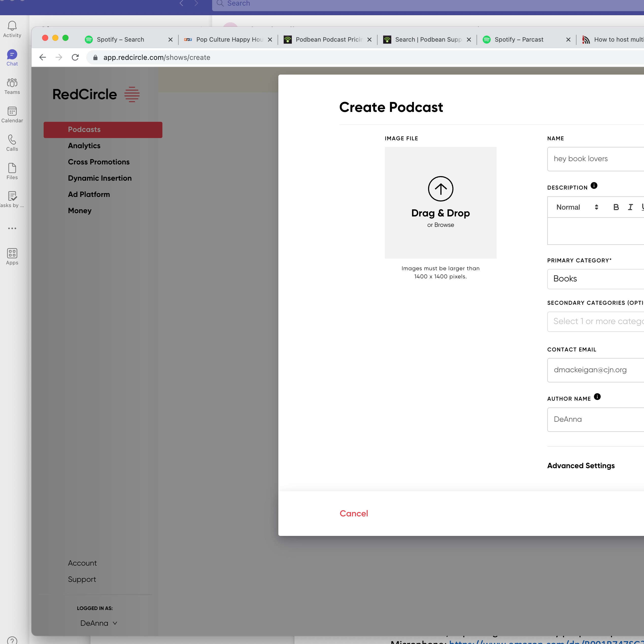
Task: Show more apps ellipsis in Teams
Action: pyautogui.click(x=12, y=228)
